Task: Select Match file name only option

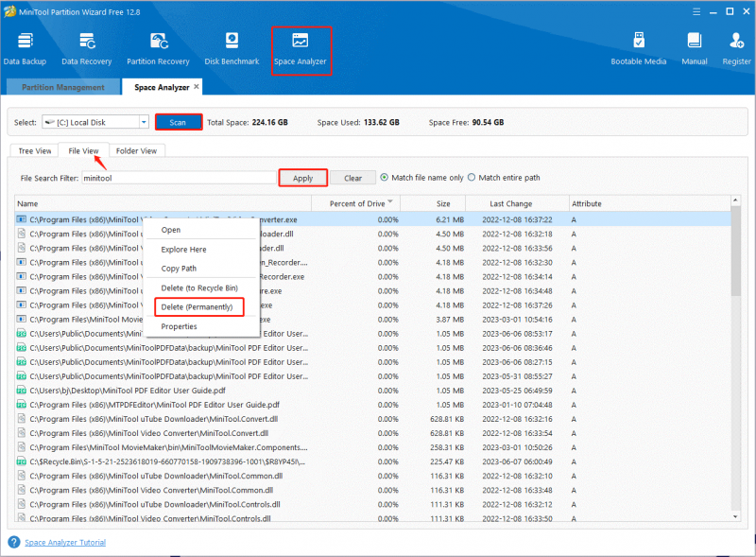Action: 385,178
